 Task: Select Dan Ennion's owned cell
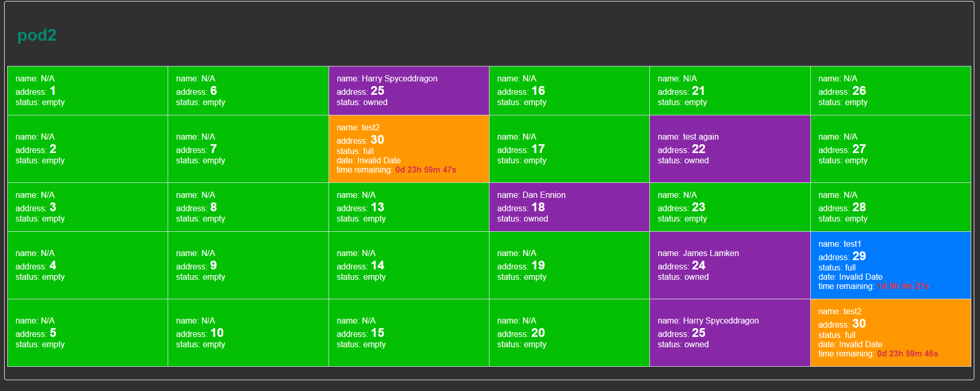pyautogui.click(x=569, y=207)
